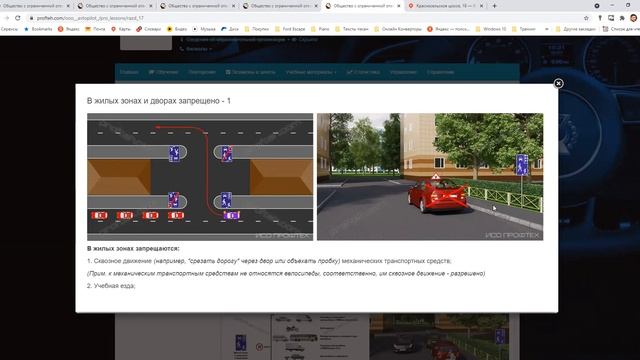The width and height of the screenshot is (640, 360).
Task: Open the Статистика menu item
Action: click(x=363, y=72)
